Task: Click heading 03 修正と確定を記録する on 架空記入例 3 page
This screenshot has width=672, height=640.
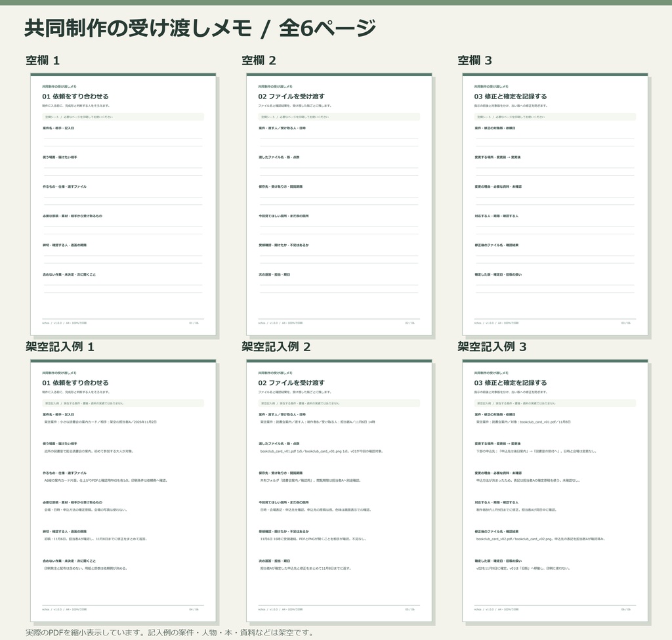Action: point(511,383)
